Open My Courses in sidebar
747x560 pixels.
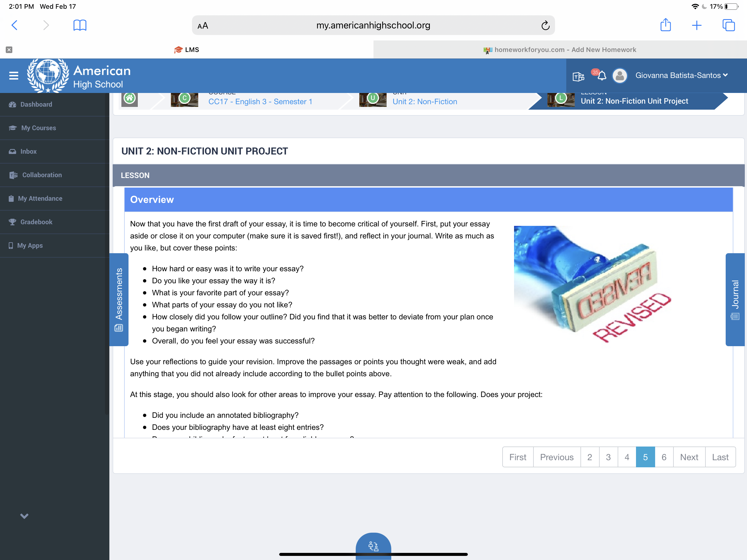click(x=38, y=128)
